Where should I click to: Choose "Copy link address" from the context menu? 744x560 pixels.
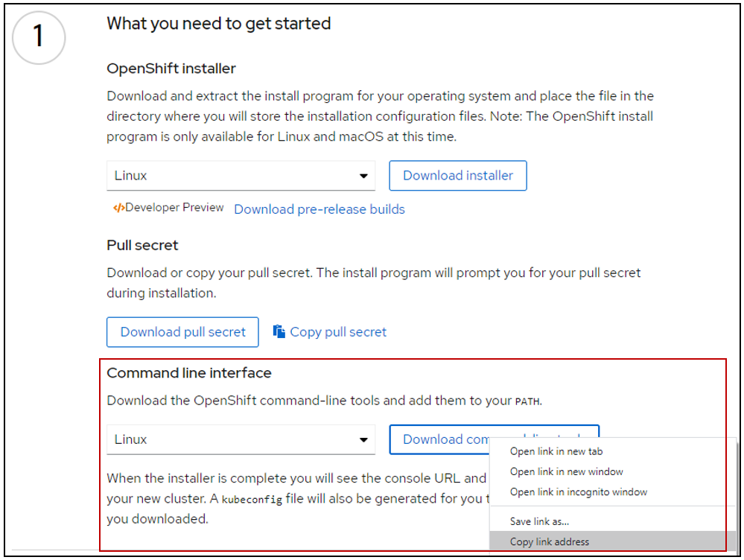(x=550, y=541)
